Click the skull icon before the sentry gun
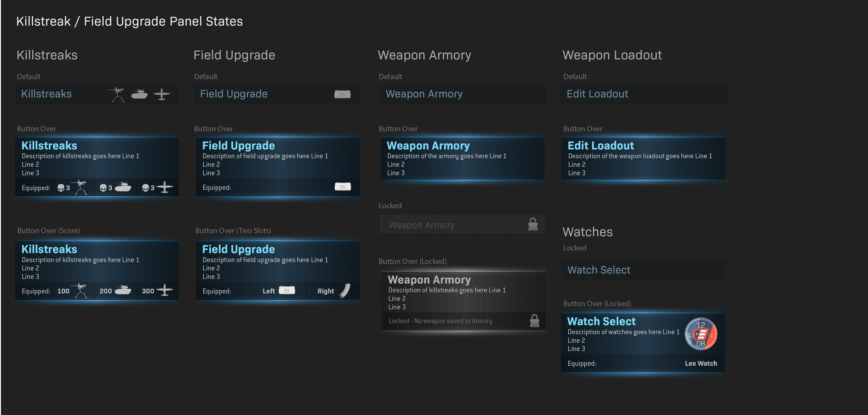This screenshot has height=415, width=868. (x=61, y=188)
